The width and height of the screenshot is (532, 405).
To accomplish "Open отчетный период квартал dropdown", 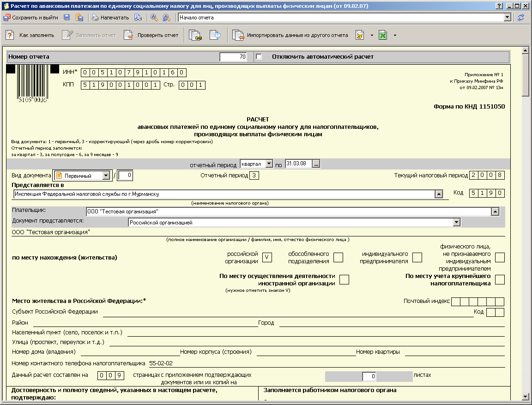I will (x=269, y=164).
